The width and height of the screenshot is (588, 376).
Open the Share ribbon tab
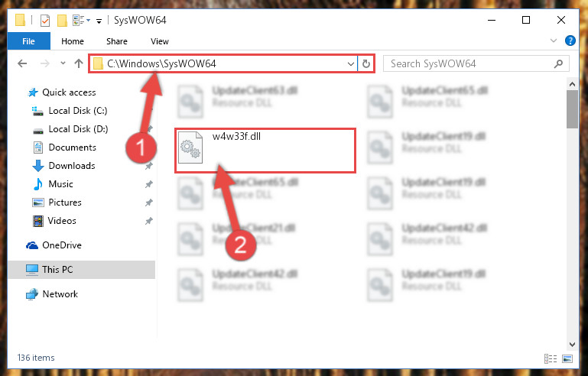pos(117,41)
